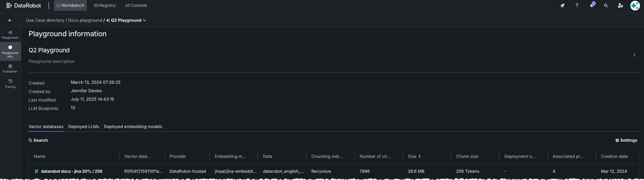Expand the Q2 Playground breadcrumb dropdown
644x180 pixels.
click(144, 21)
